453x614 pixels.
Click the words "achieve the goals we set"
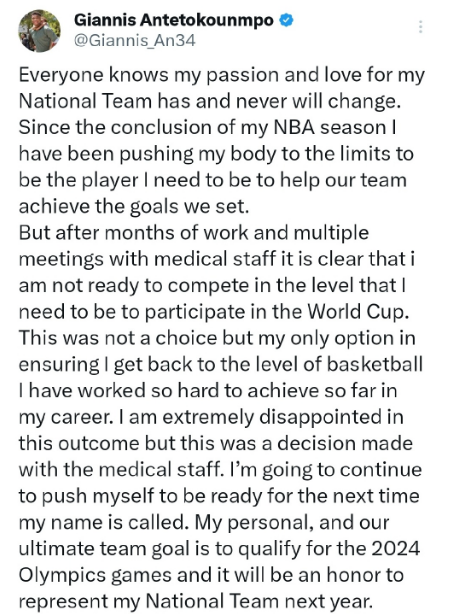point(134,207)
